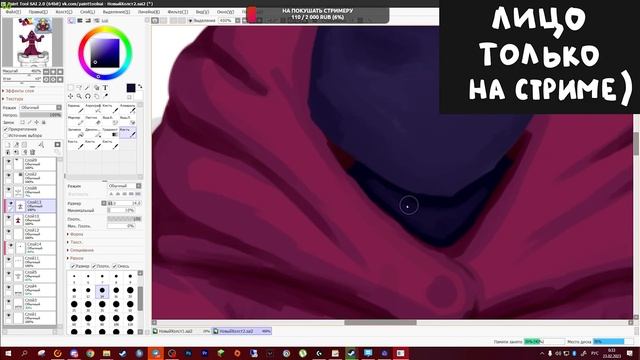Toggle the brush Density pressure checkbox
The width and height of the screenshot is (640, 360).
pos(94,266)
